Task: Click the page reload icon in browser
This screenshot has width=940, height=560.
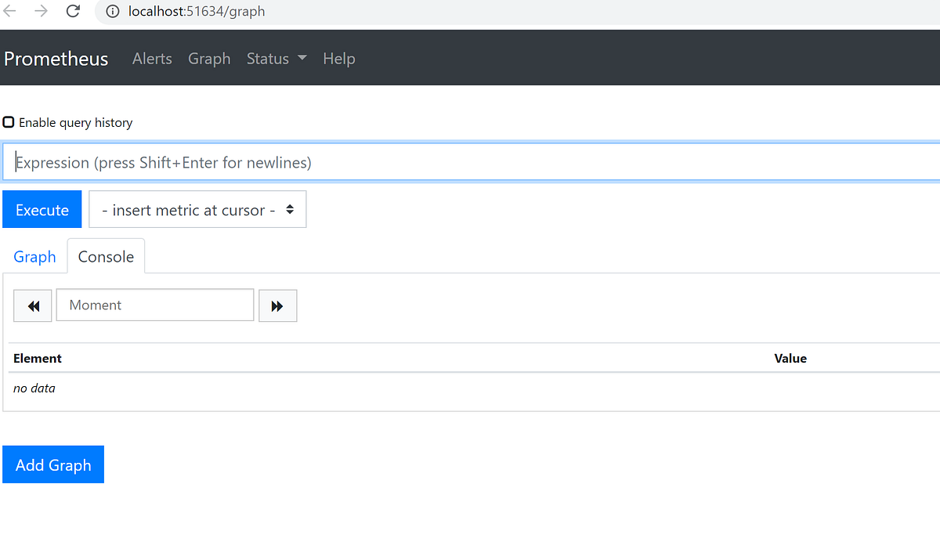Action: [73, 12]
